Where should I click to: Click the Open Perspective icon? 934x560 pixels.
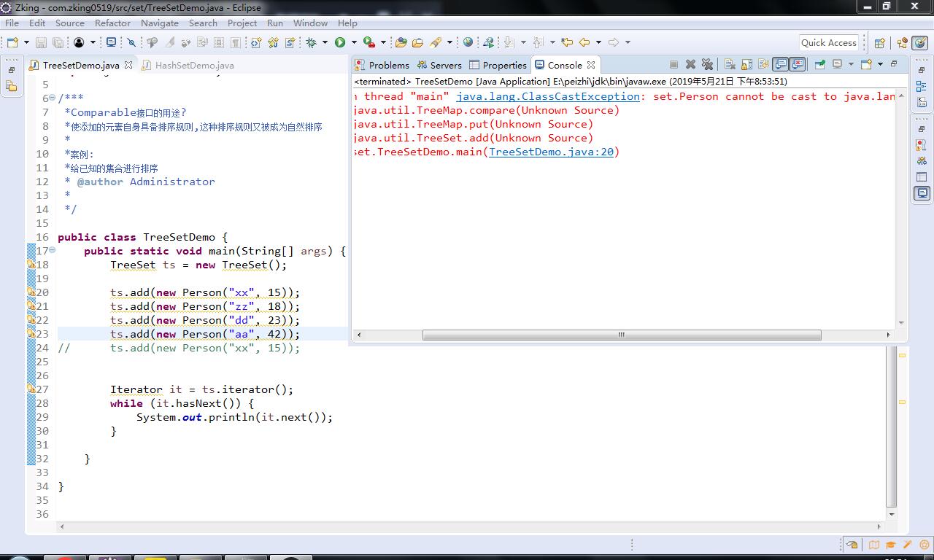coord(879,43)
